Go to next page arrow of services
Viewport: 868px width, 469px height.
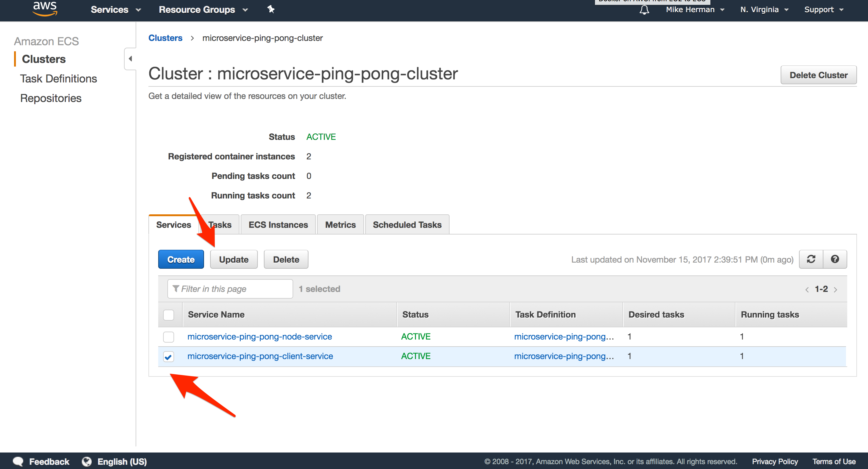[x=836, y=289]
